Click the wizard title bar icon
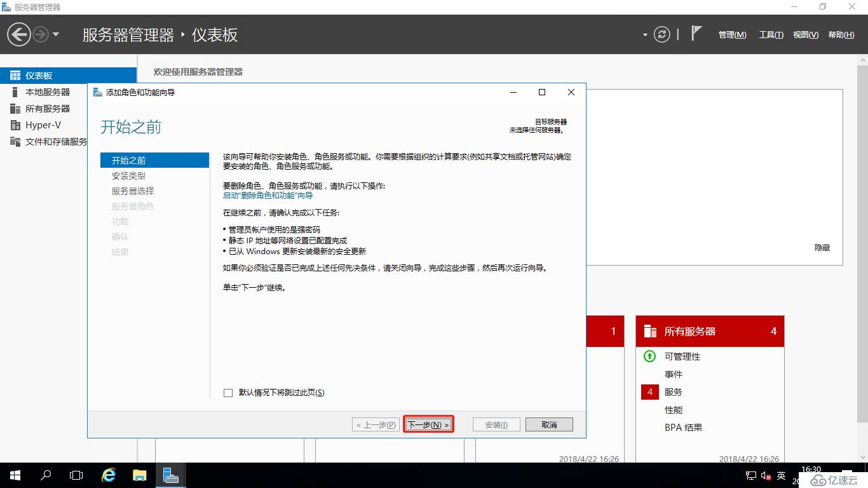 point(98,92)
